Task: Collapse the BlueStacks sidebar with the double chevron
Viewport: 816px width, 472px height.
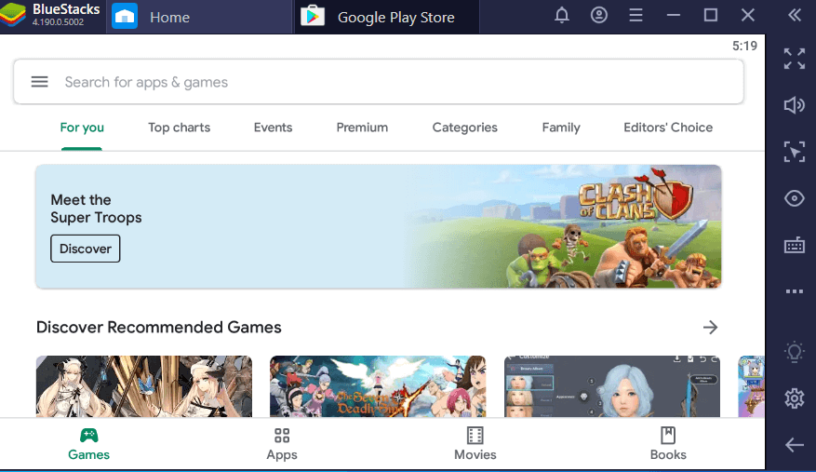Action: [x=794, y=15]
